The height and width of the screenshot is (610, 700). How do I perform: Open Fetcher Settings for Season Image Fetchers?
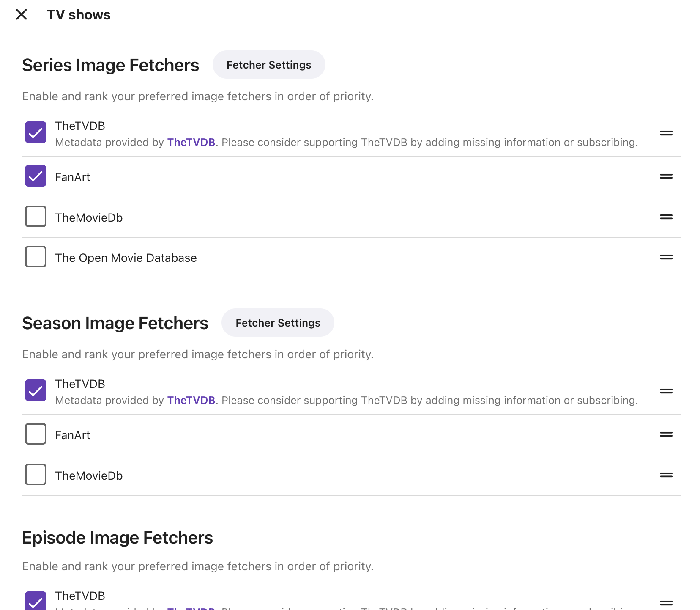(x=278, y=323)
